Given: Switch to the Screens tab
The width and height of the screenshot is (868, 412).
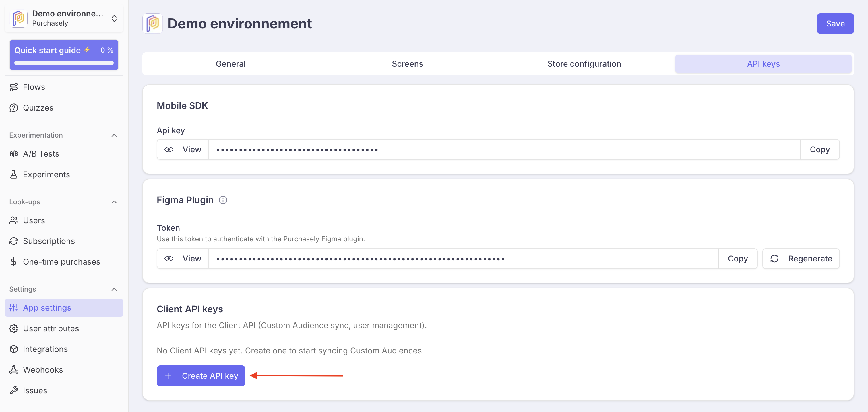Looking at the screenshot, I should click(x=407, y=64).
